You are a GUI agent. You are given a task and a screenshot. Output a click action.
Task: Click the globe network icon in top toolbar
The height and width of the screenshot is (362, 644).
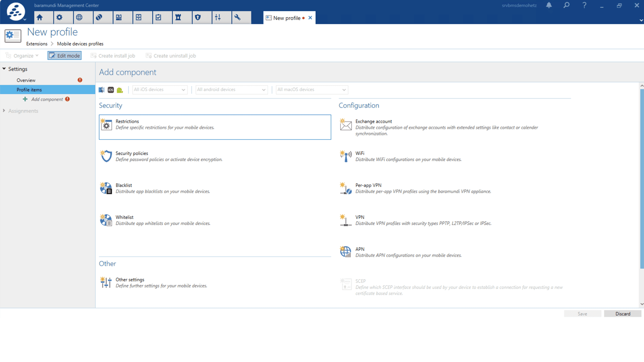click(79, 17)
